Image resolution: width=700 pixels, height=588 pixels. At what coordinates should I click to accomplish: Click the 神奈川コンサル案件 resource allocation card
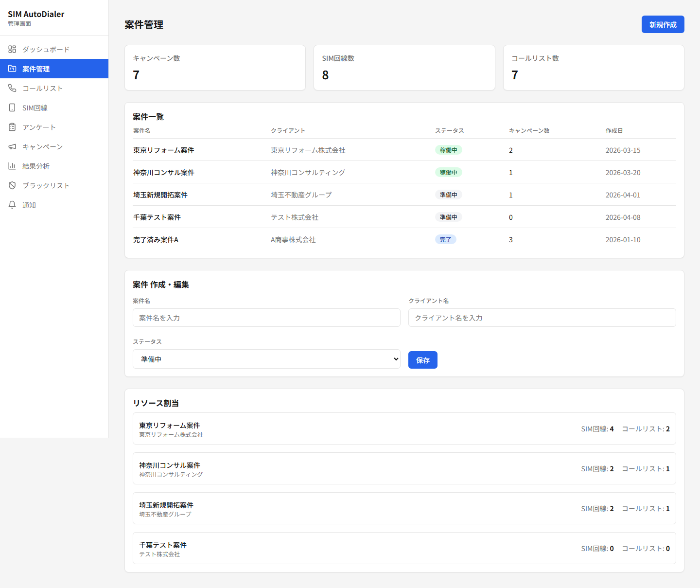404,468
